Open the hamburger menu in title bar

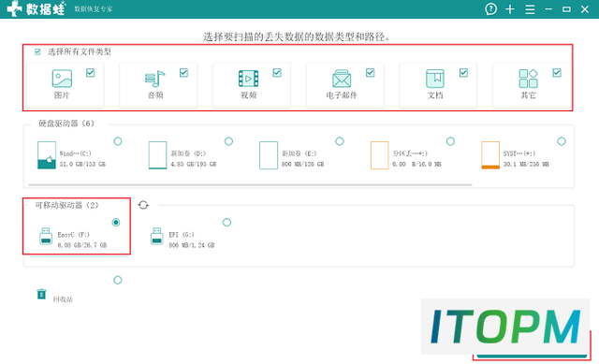[x=530, y=9]
